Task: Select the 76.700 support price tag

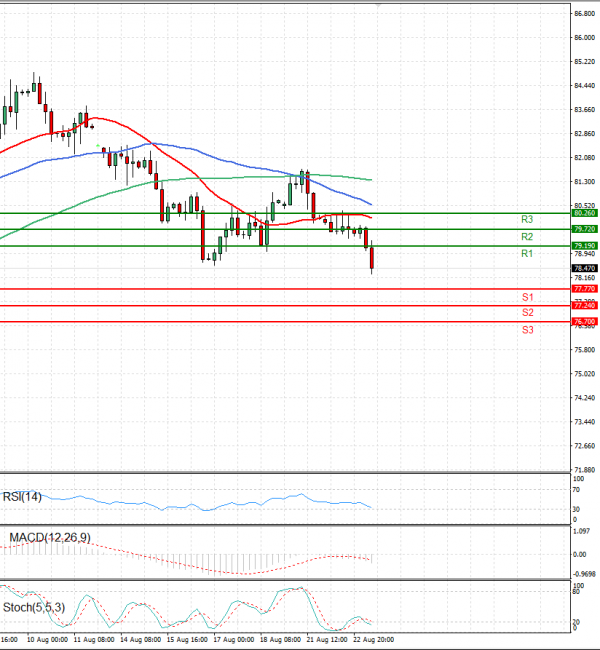Action: click(x=585, y=322)
